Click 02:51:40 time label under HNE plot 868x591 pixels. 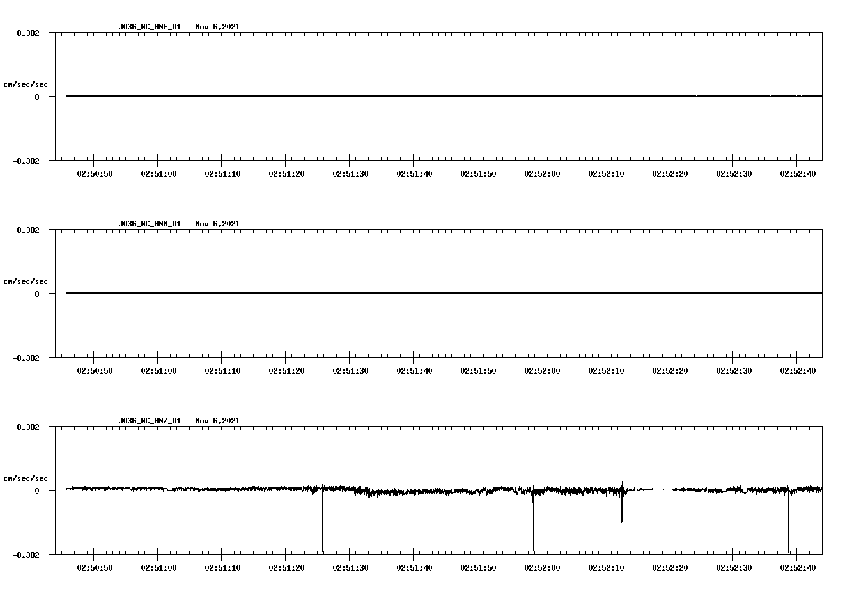coord(414,174)
